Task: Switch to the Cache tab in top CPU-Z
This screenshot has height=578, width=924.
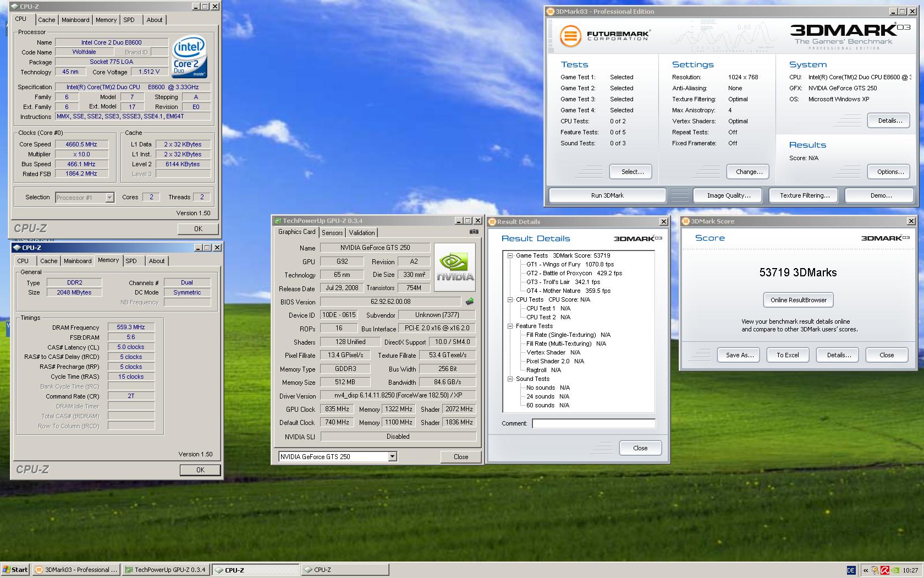Action: 46,20
